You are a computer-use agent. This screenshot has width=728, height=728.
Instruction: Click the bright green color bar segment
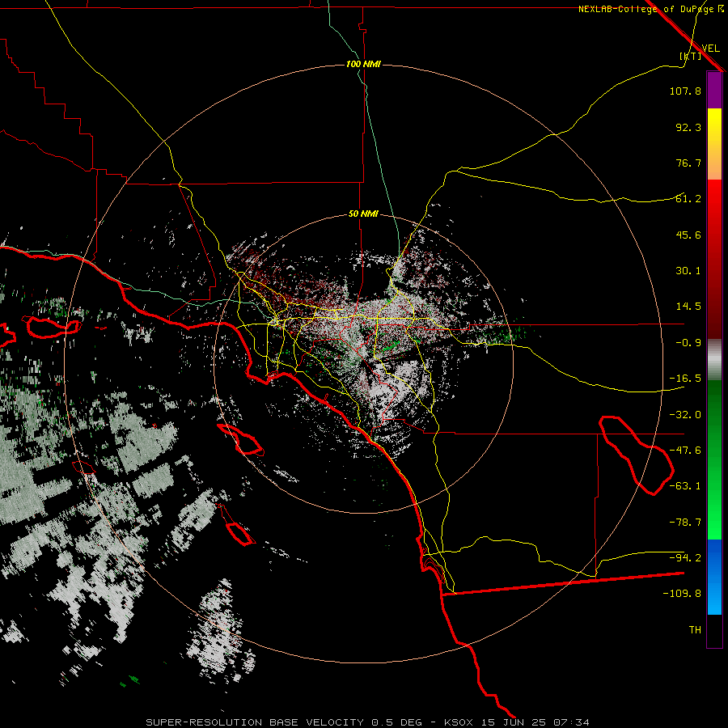click(714, 459)
